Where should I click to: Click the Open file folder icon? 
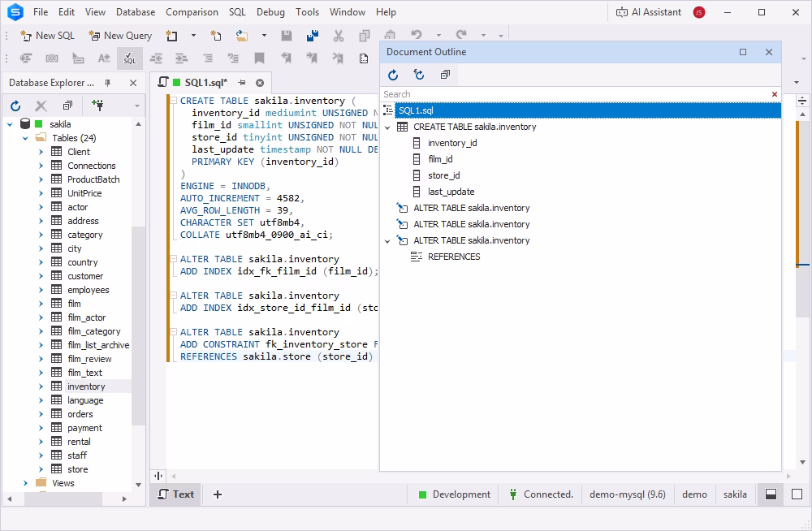(x=242, y=36)
